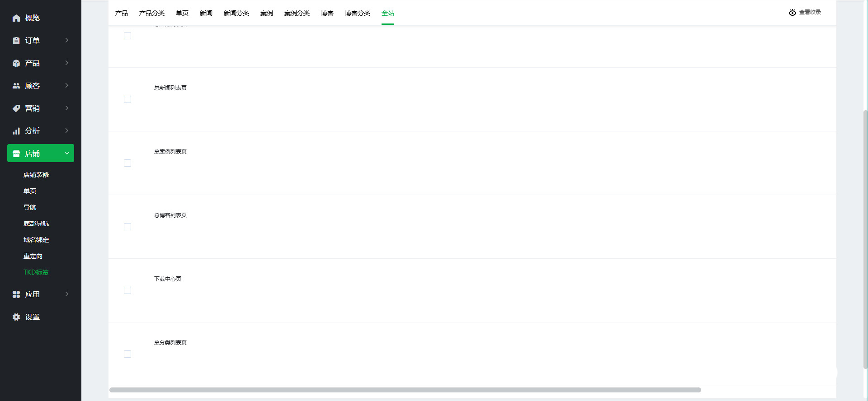Viewport: 868px width, 401px height.
Task: Click the 查看收录 link
Action: click(805, 12)
